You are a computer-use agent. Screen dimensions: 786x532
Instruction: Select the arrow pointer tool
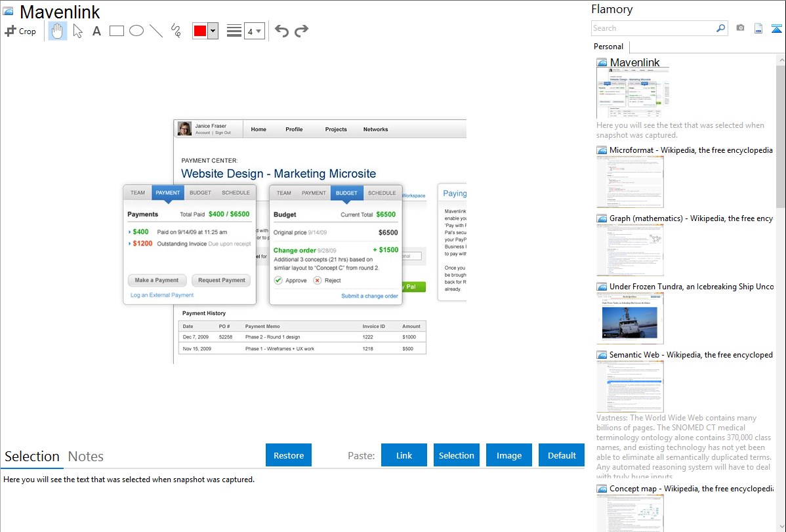click(77, 31)
